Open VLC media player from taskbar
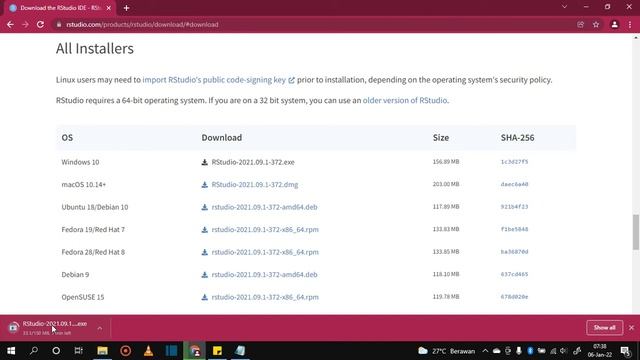Viewport: 640px width, 360px height. tap(148, 351)
